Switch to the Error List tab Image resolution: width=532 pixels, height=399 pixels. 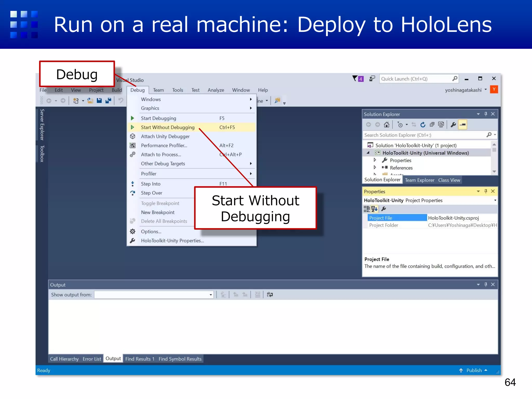92,359
